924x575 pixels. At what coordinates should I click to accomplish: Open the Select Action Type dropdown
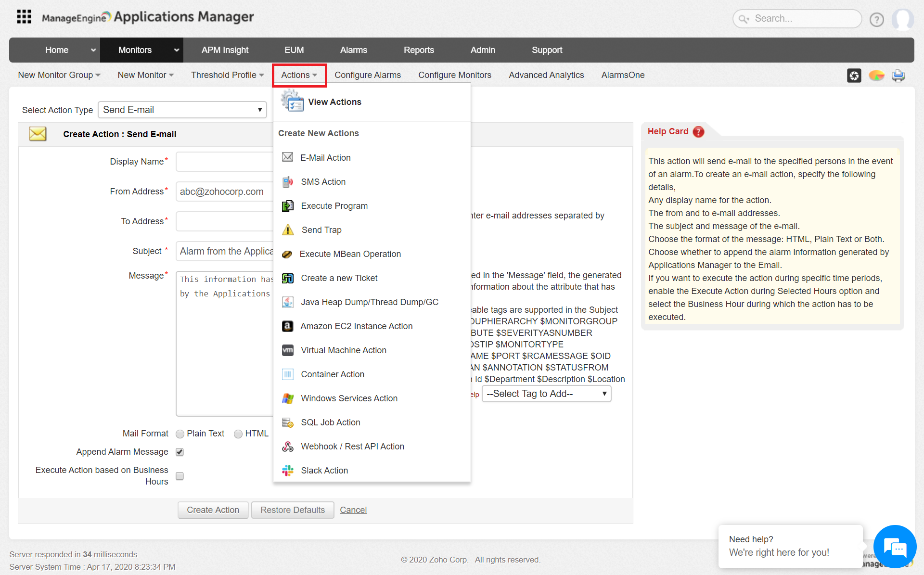pyautogui.click(x=182, y=110)
